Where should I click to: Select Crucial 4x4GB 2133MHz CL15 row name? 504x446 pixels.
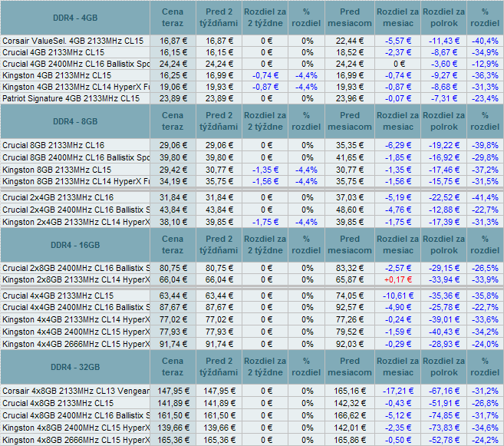(58, 296)
